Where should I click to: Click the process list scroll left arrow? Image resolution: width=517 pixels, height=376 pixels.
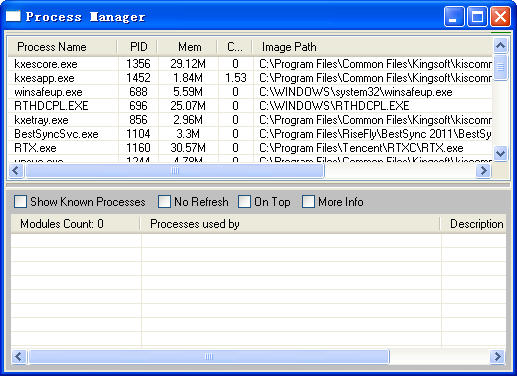click(16, 171)
